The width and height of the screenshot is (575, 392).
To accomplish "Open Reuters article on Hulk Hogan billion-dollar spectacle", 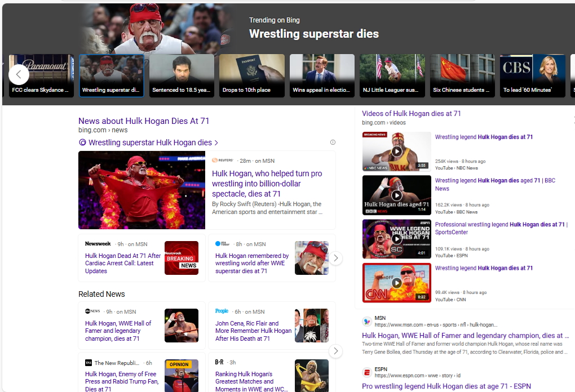I will pos(267,184).
